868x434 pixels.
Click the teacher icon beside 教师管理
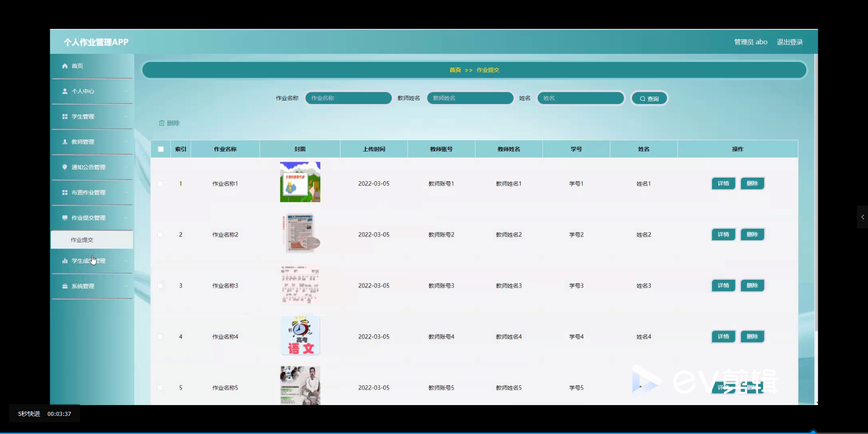click(65, 142)
